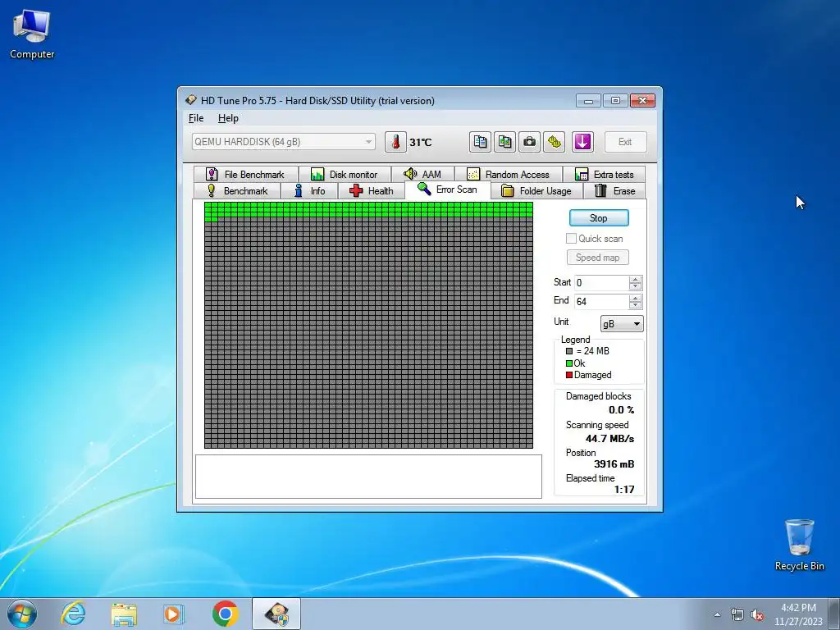Click the HD Tune taskbar button

pyautogui.click(x=276, y=614)
